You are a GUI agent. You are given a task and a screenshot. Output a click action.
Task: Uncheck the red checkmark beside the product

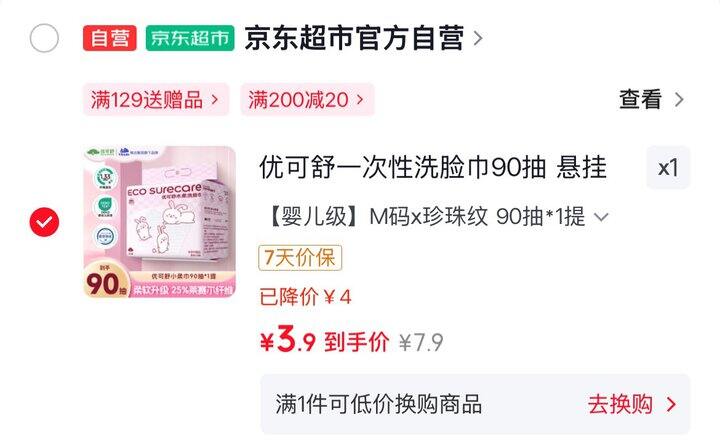click(x=44, y=222)
